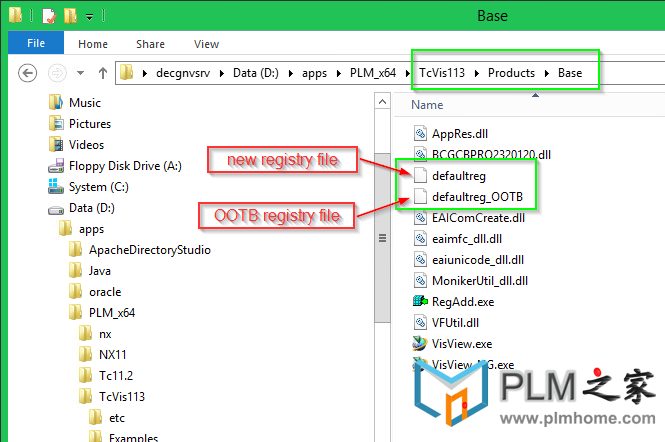
Task: Click the folder icon in the title bar
Action: pos(16,14)
